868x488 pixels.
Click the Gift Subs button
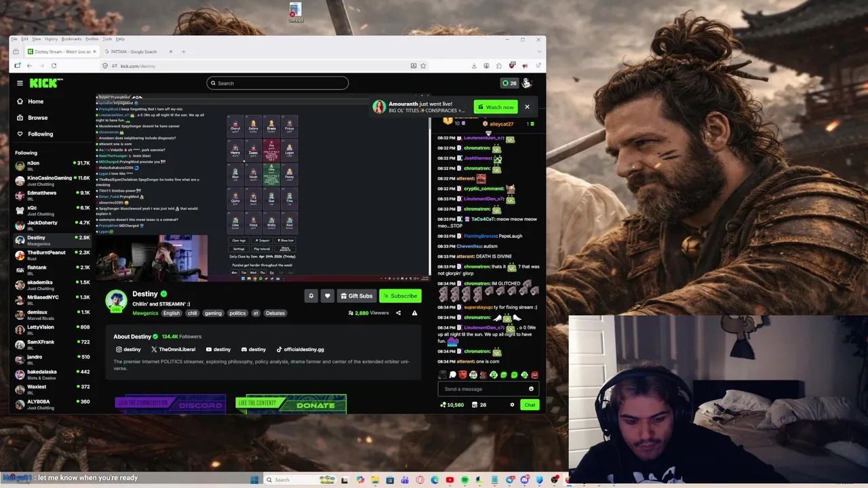(x=357, y=296)
